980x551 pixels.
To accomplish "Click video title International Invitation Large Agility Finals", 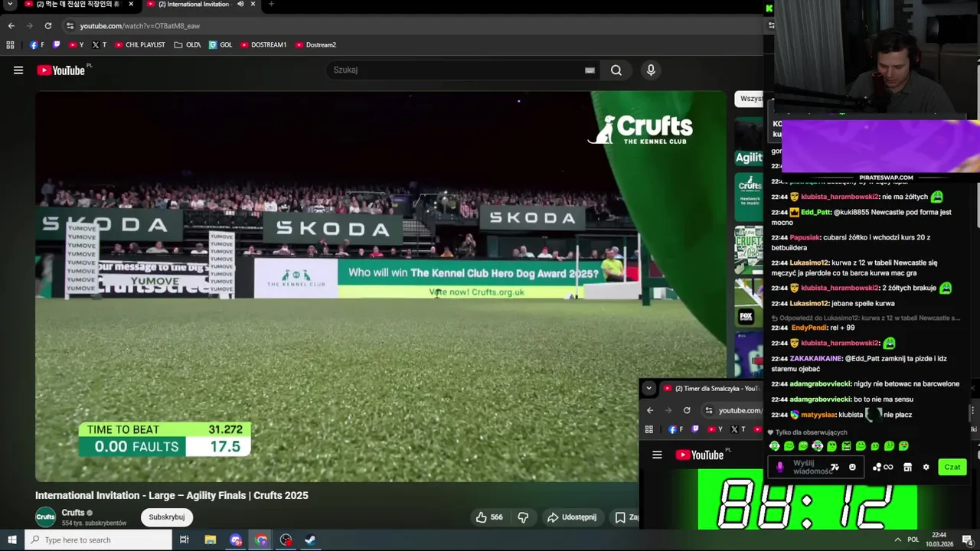I will tap(171, 495).
